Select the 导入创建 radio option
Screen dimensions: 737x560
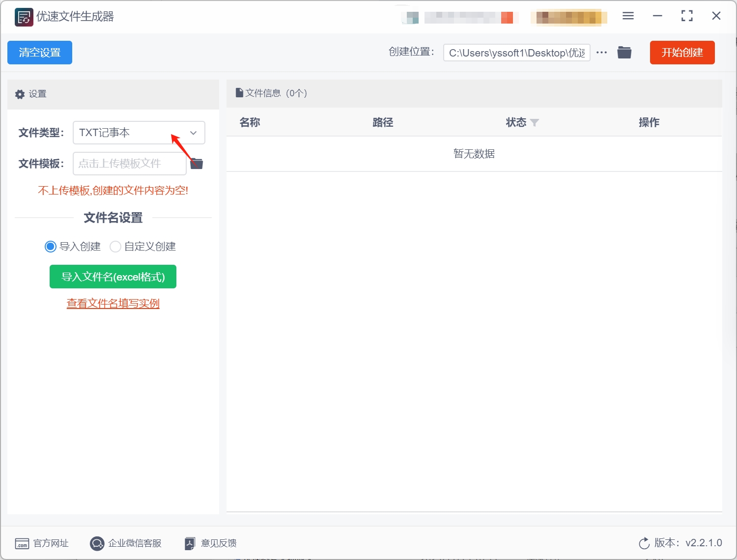tap(50, 247)
